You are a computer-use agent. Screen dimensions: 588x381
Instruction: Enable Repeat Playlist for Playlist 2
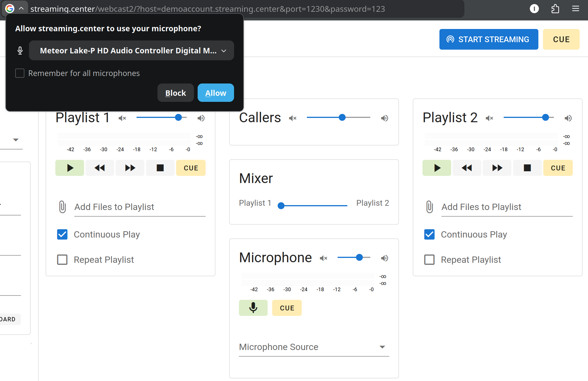(429, 260)
